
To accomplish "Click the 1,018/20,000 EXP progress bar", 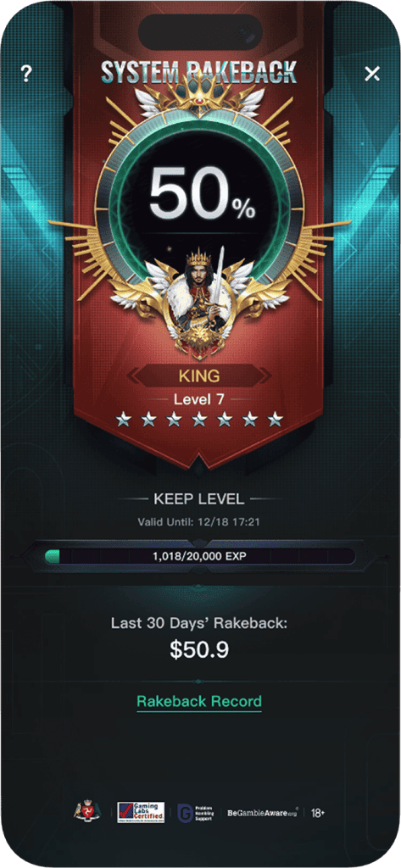I will point(199,556).
